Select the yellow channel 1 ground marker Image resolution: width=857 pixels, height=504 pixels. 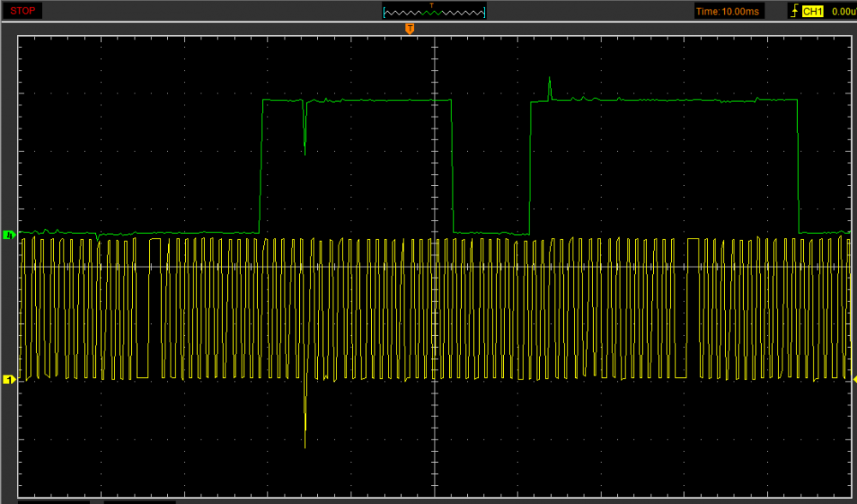point(9,379)
